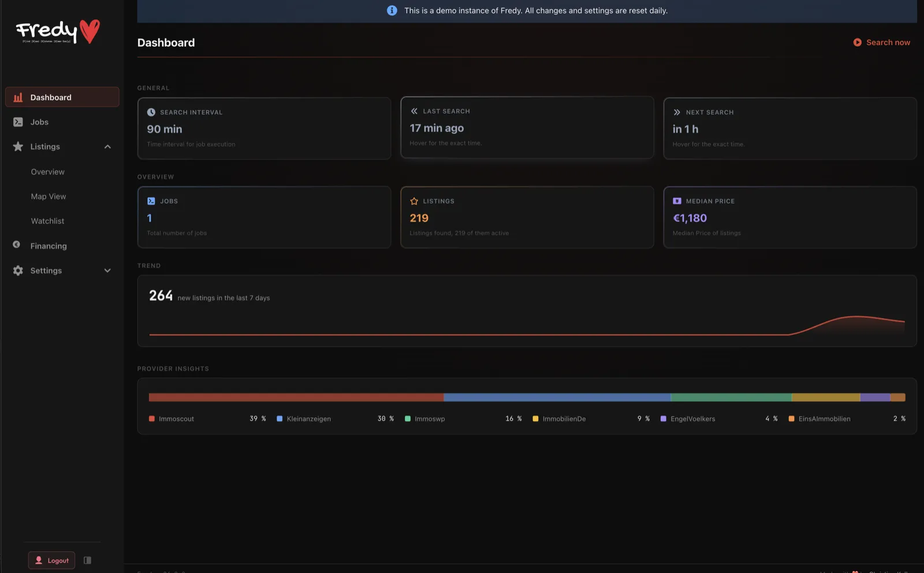
Task: Click the '16 %' Immoswp percentage
Action: point(513,419)
